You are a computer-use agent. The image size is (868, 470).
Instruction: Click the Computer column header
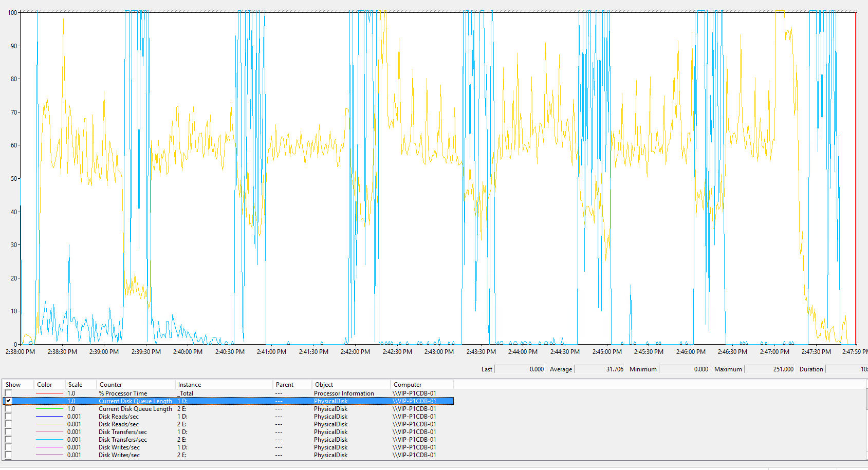[x=422, y=385]
